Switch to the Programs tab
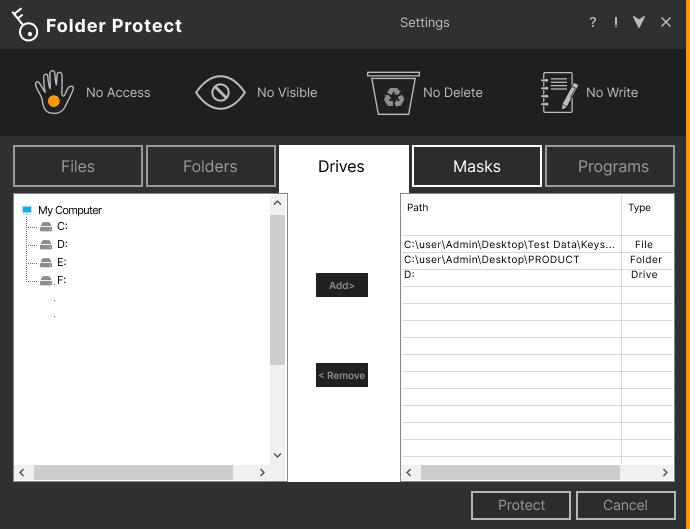 click(610, 166)
